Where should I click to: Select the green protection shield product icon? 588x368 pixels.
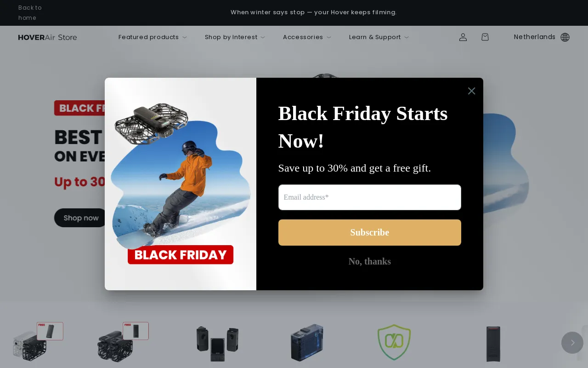[x=394, y=343]
